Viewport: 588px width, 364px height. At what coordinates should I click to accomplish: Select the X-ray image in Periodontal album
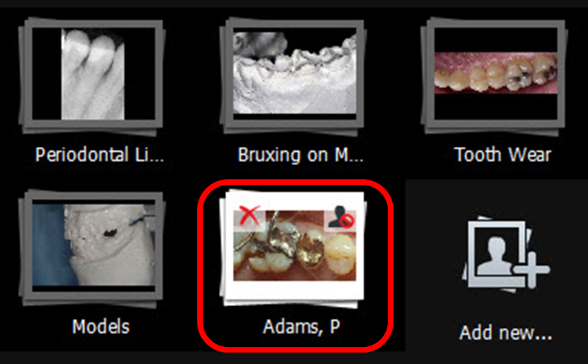tap(93, 74)
